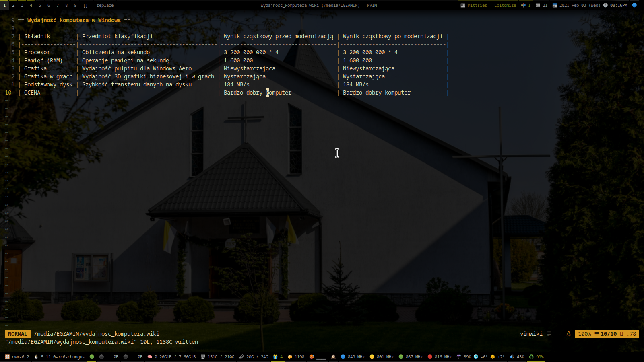The width and height of the screenshot is (644, 362).
Task: Click the green recycle battery icon
Action: click(531, 357)
